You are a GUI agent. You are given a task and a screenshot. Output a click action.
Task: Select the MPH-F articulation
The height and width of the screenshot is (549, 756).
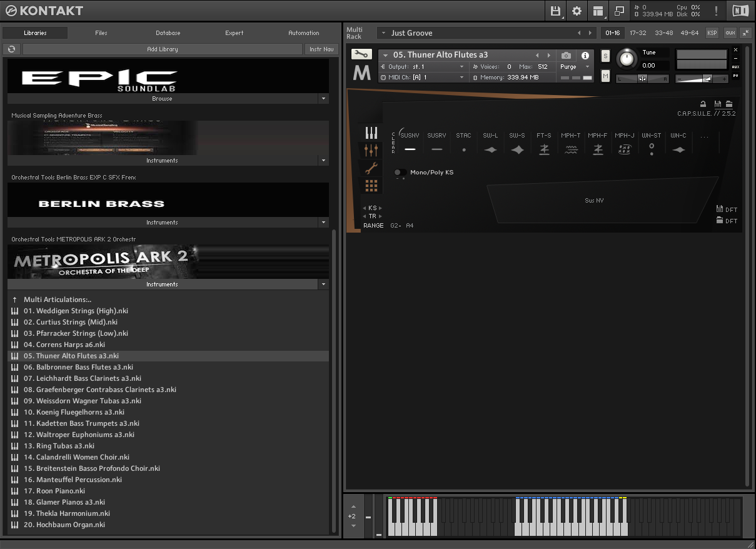coord(598,143)
